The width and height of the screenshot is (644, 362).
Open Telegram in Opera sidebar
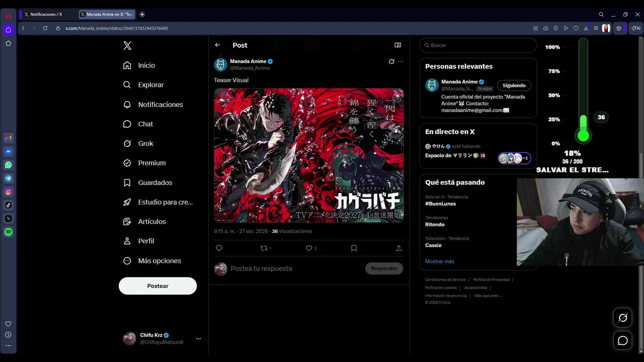(x=9, y=178)
